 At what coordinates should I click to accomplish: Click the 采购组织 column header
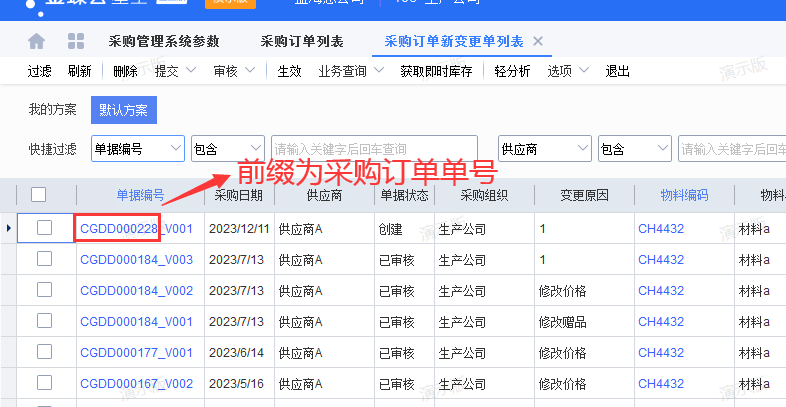(484, 195)
